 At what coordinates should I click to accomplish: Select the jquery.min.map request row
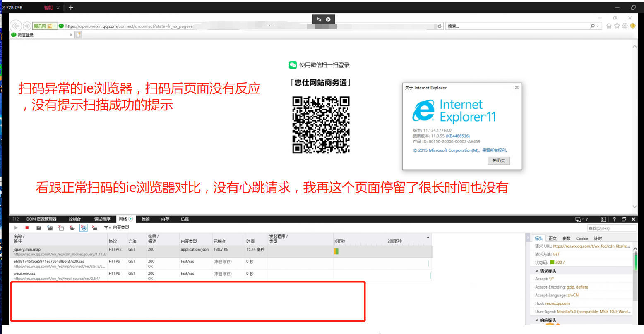(221, 252)
